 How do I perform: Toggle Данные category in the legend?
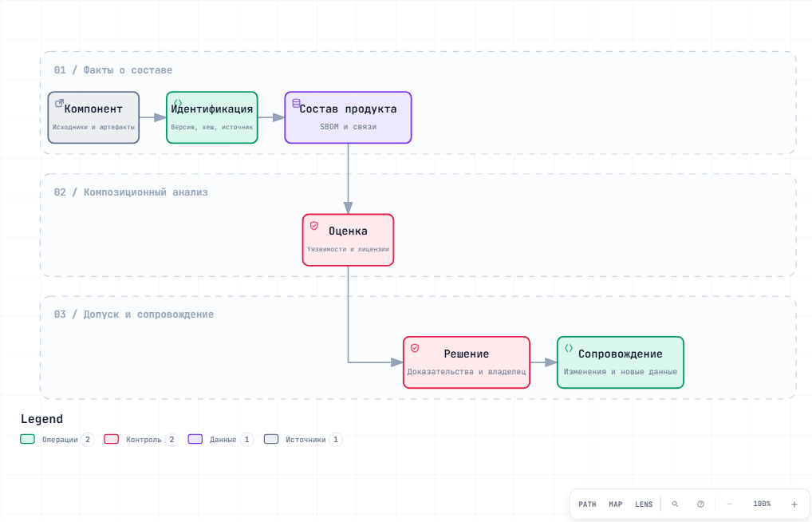221,439
